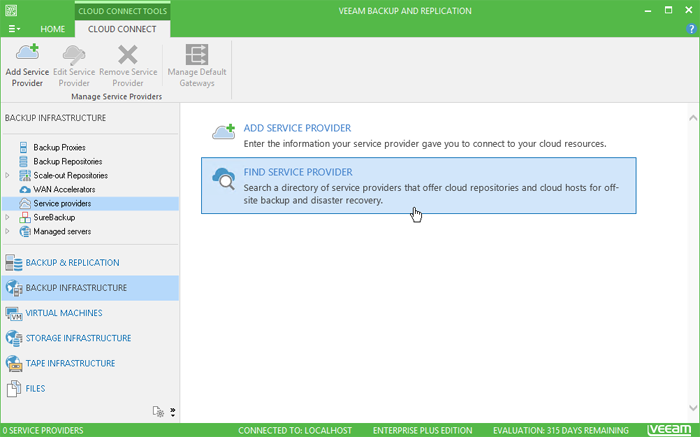Click 'Connected to: localhost' status text
The width and height of the screenshot is (700, 437).
point(295,431)
